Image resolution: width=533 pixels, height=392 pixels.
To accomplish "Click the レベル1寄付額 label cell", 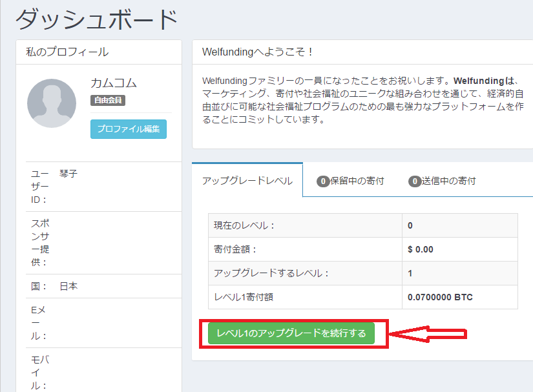I will point(305,297).
